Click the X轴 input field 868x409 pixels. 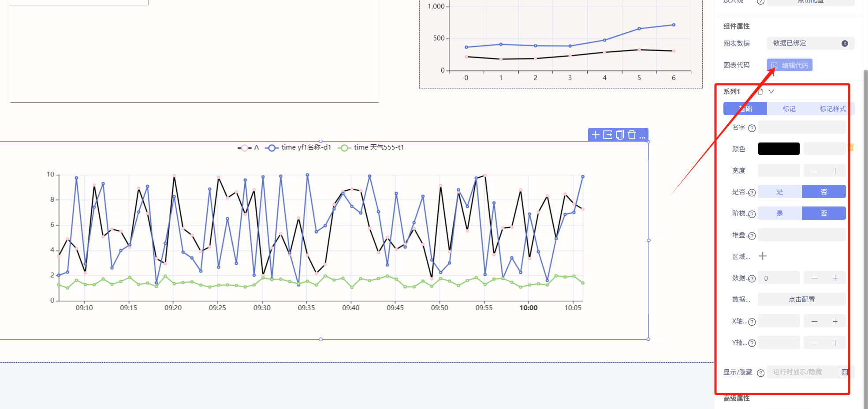pos(779,321)
